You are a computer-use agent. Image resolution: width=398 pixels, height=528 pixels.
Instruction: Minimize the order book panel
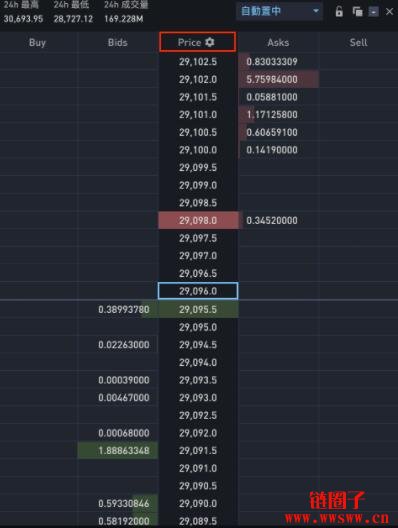point(373,12)
